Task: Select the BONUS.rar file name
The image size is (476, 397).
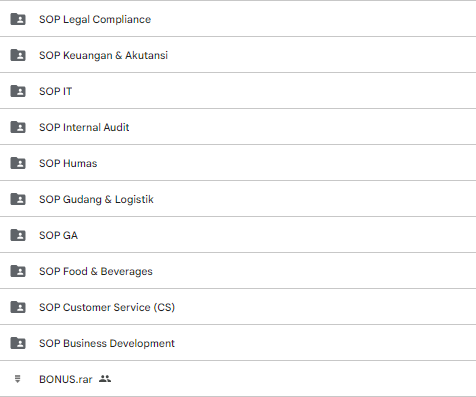Action: pyautogui.click(x=66, y=379)
